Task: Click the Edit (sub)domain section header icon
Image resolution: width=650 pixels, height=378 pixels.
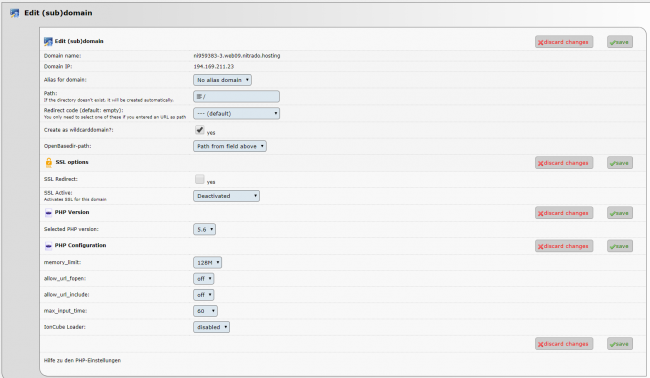Action: coord(48,41)
